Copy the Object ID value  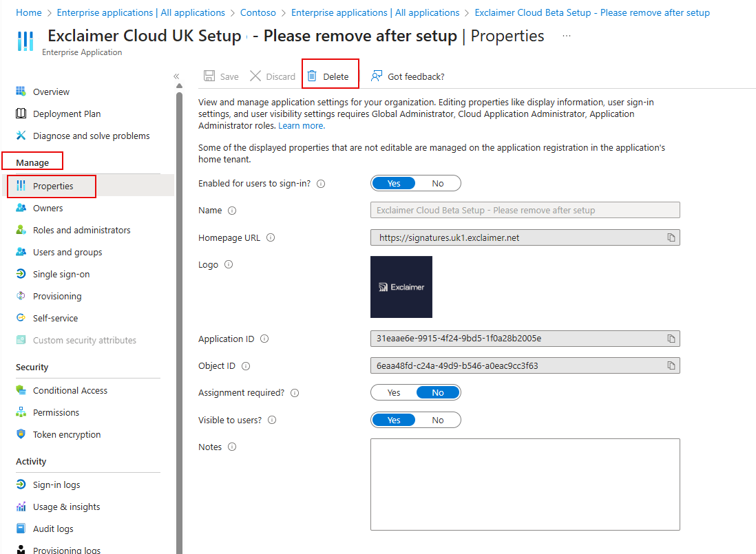671,365
